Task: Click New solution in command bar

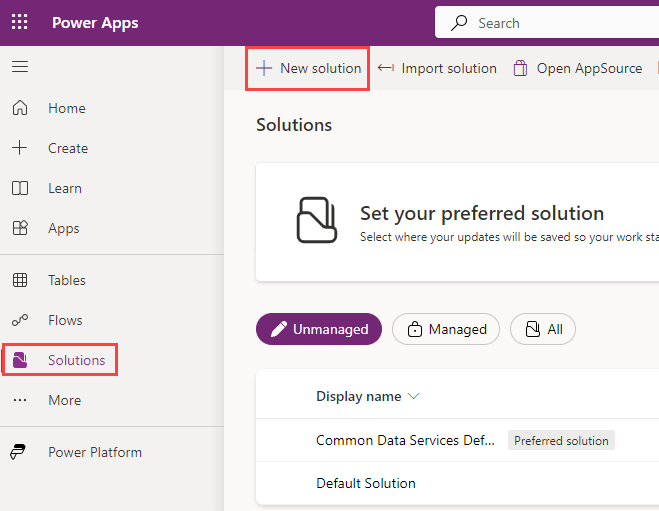Action: click(308, 68)
